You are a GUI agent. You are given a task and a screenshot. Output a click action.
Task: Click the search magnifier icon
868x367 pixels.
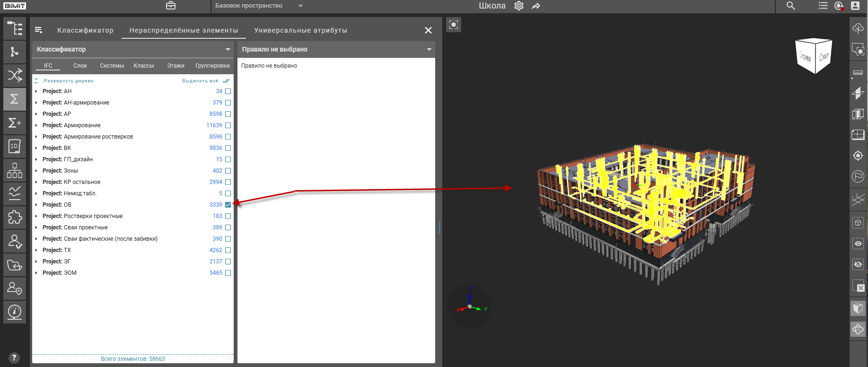[x=790, y=6]
